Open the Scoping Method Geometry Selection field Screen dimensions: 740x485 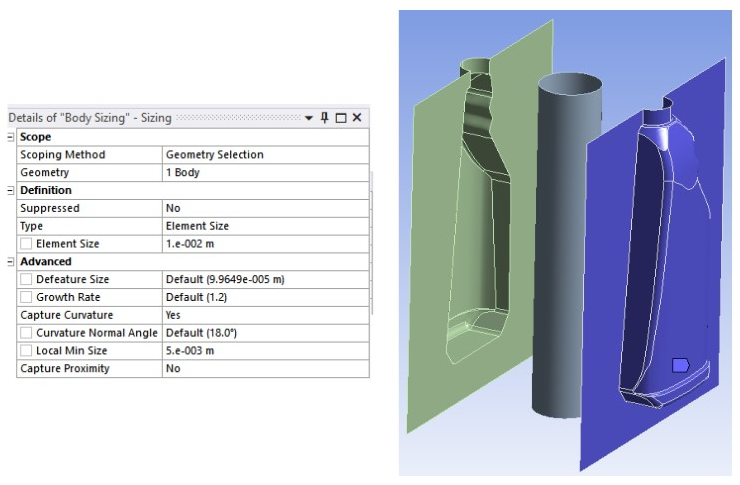(264, 155)
